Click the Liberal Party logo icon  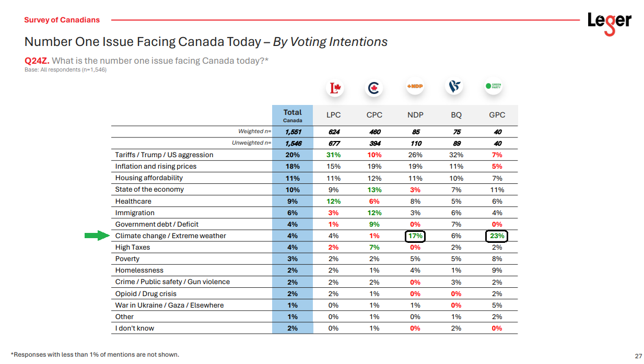click(x=334, y=88)
